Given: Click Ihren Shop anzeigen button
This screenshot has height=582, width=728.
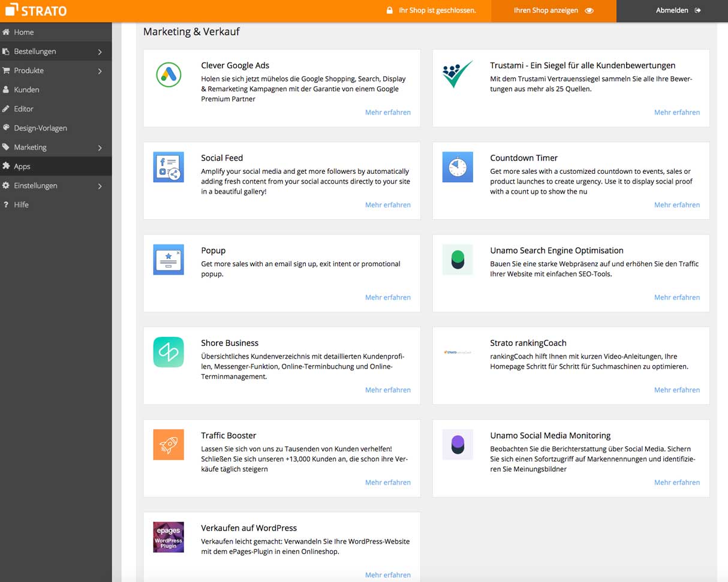Looking at the screenshot, I should click(553, 11).
